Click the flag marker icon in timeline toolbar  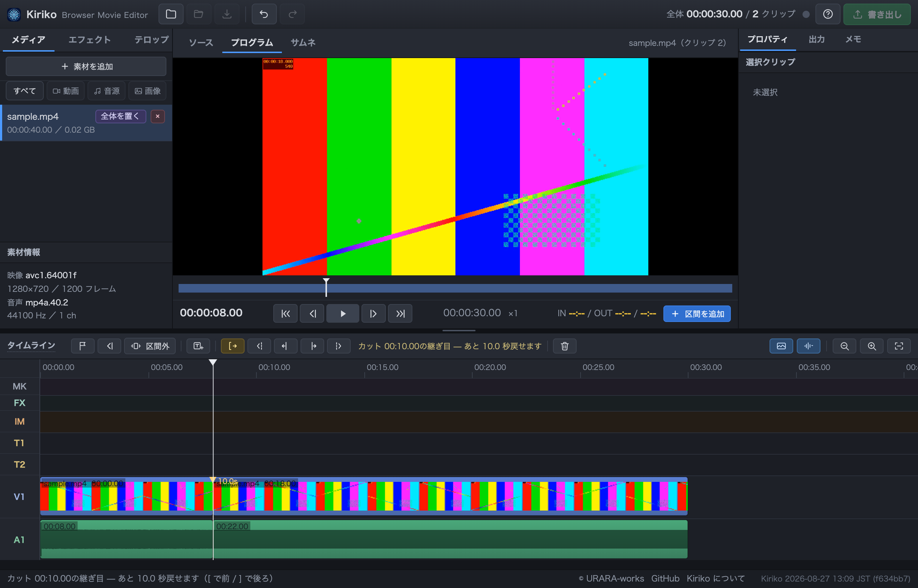pos(82,346)
